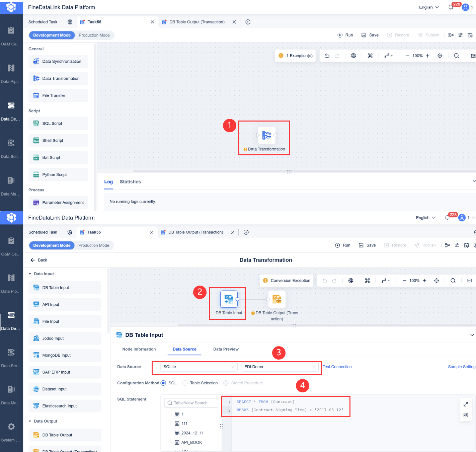Select Data Transformation in the General palette
This screenshot has height=452, width=476.
coord(58,79)
